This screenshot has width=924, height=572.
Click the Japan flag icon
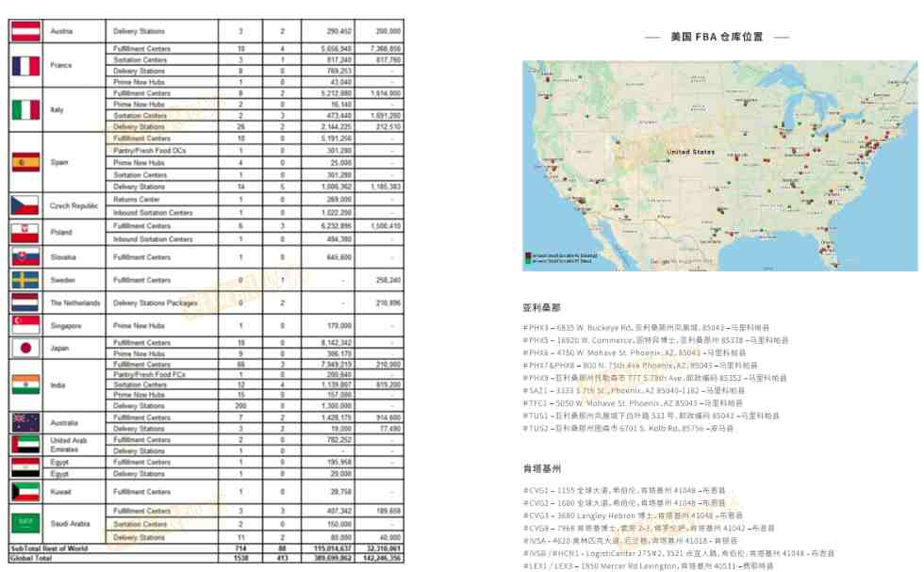tap(25, 348)
